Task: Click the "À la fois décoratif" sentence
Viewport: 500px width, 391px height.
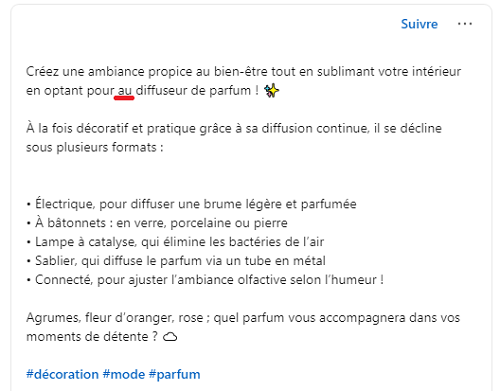Action: (x=234, y=138)
